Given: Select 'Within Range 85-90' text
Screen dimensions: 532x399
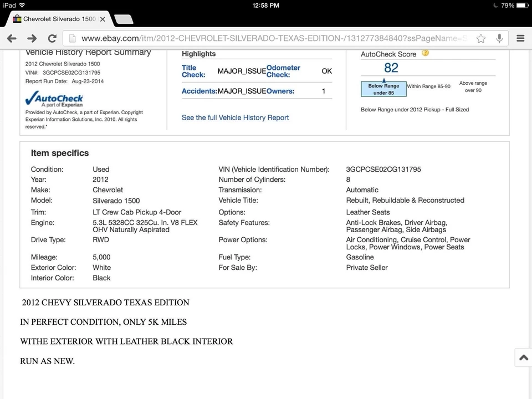Looking at the screenshot, I should point(428,86).
